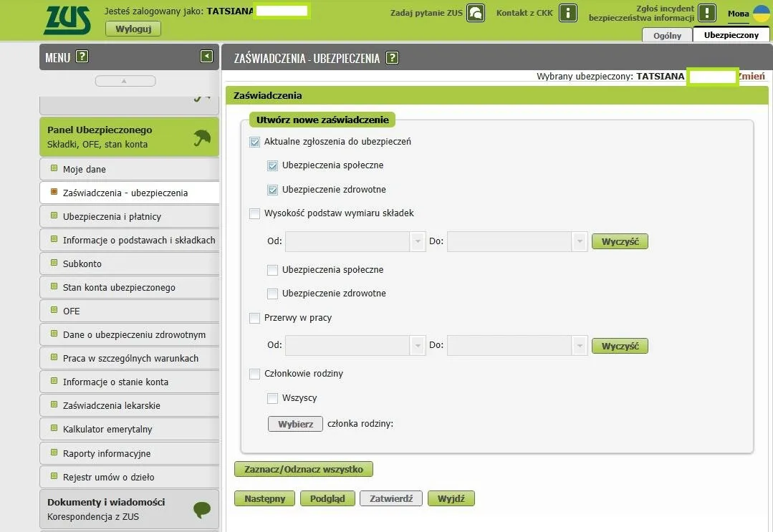Collapse the menu with the arrow icon
Viewport: 773px width, 532px height.
coord(206,57)
